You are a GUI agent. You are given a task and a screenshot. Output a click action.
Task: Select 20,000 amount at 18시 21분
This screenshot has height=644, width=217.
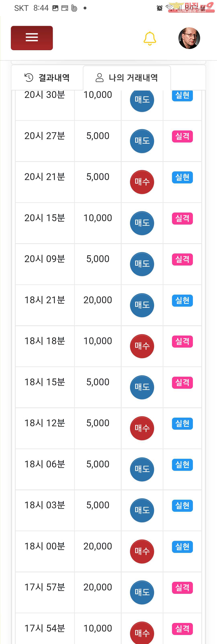point(98,300)
